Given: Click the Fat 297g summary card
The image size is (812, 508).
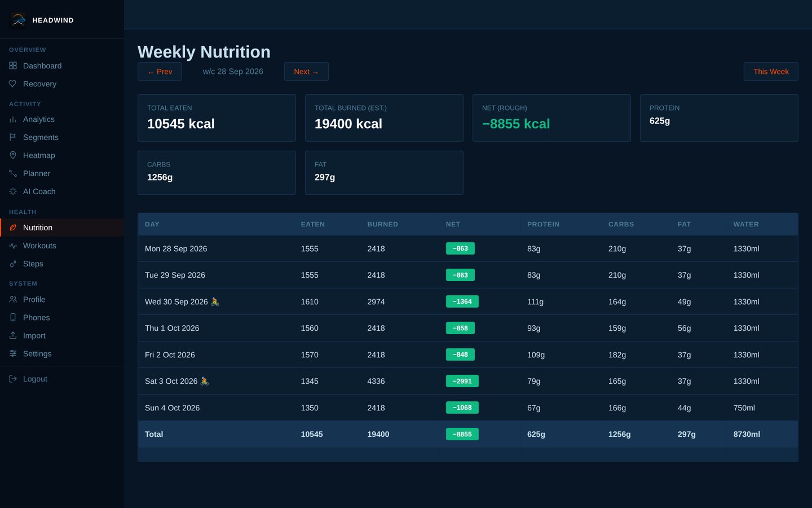Looking at the screenshot, I should tap(384, 173).
